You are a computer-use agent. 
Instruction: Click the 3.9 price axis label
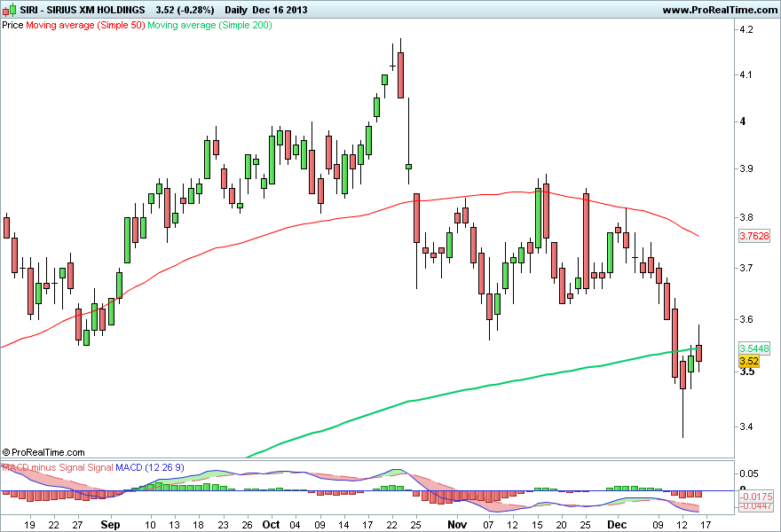(x=746, y=168)
